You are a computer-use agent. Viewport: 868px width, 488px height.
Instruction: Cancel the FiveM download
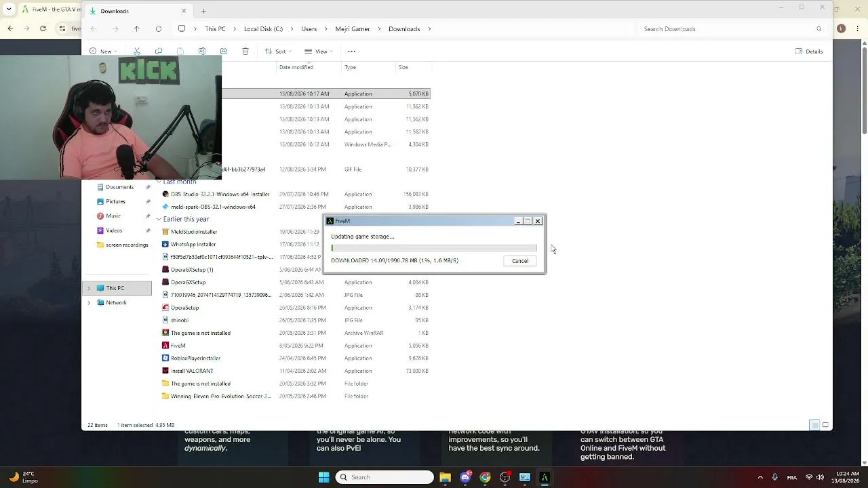[x=520, y=261]
